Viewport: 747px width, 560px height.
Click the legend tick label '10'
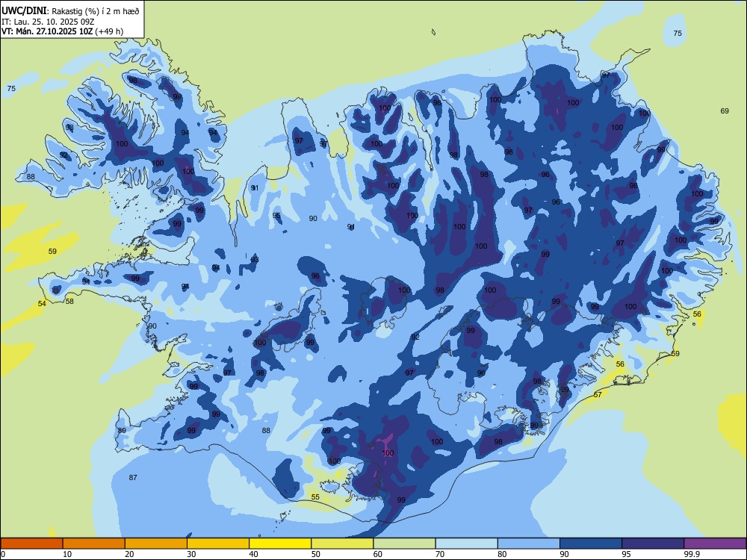click(67, 554)
